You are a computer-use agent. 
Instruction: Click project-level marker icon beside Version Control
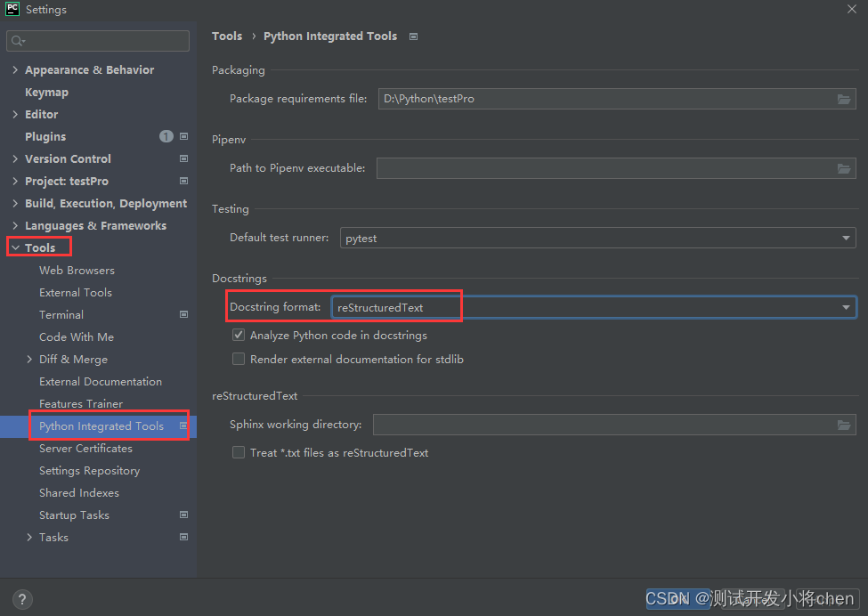tap(183, 158)
